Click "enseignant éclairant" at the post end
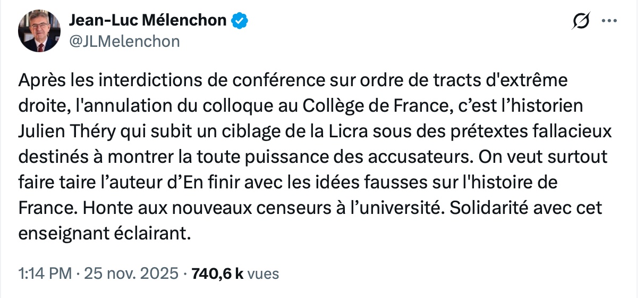Screen dimensions: 644x298 click(104, 233)
